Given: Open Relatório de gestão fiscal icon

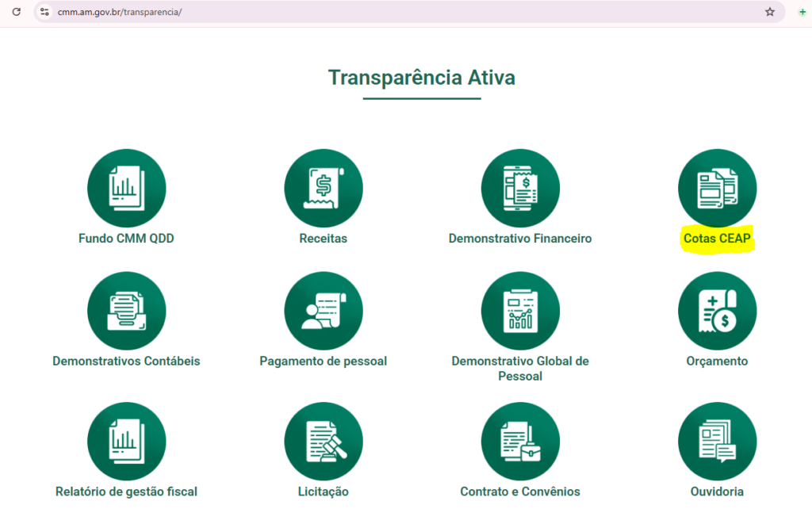Looking at the screenshot, I should (126, 441).
